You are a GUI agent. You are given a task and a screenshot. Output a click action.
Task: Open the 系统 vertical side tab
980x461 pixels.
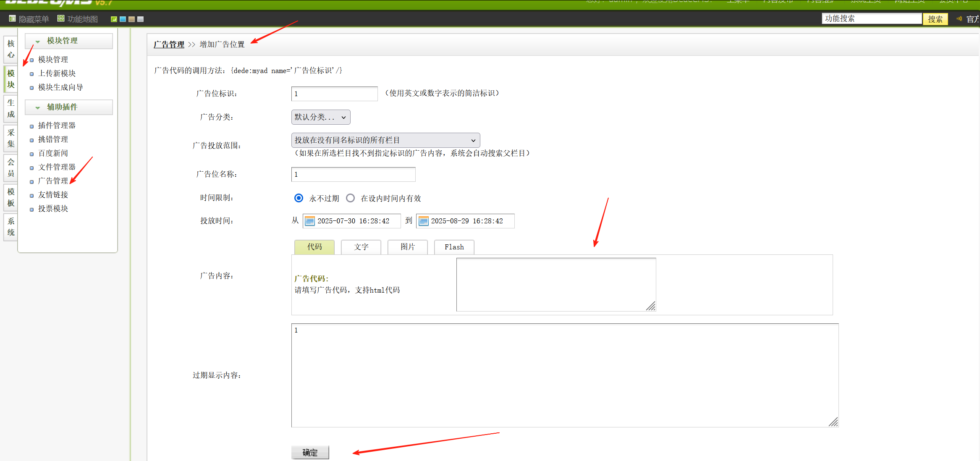coord(10,227)
